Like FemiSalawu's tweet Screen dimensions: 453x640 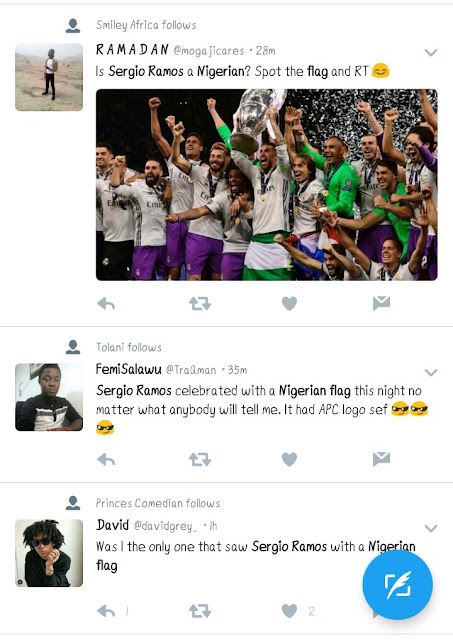(x=289, y=460)
